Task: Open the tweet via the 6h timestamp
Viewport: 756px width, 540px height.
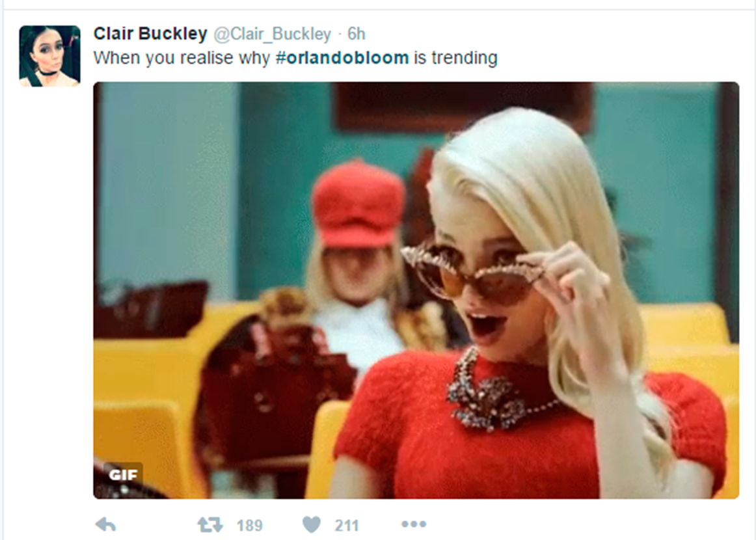Action: click(357, 34)
